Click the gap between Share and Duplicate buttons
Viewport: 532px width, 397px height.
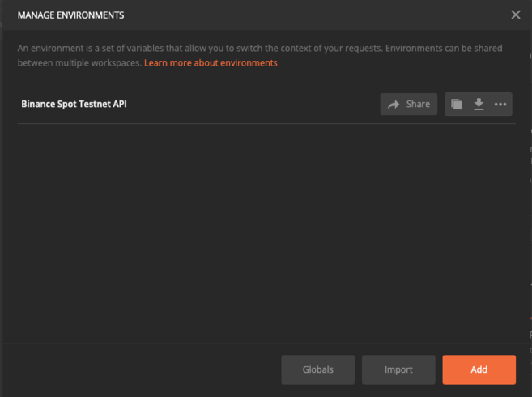coord(441,105)
